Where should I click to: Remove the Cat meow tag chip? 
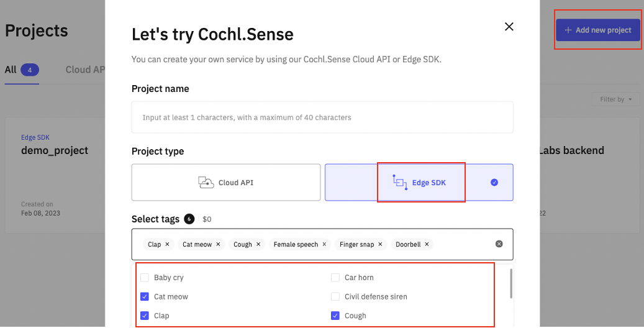click(218, 244)
